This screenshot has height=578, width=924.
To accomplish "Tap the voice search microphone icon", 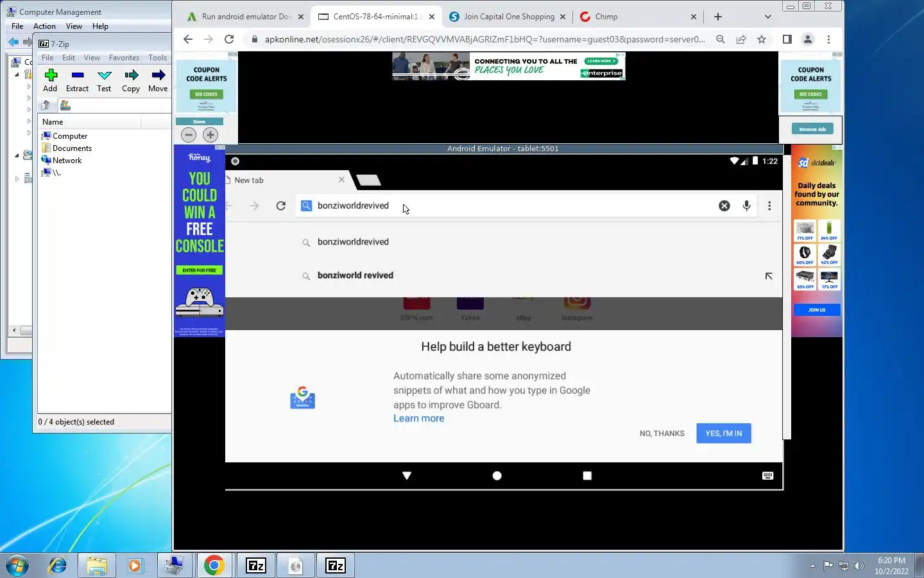I will [x=746, y=206].
